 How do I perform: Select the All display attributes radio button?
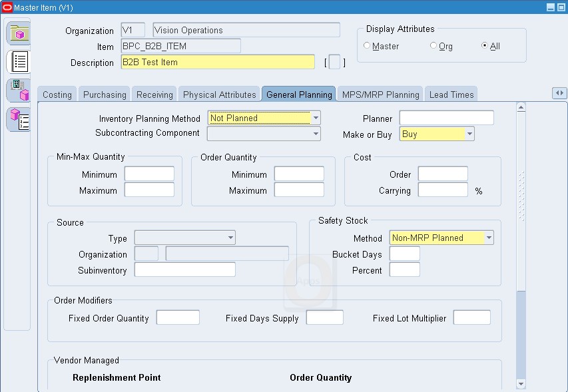485,45
